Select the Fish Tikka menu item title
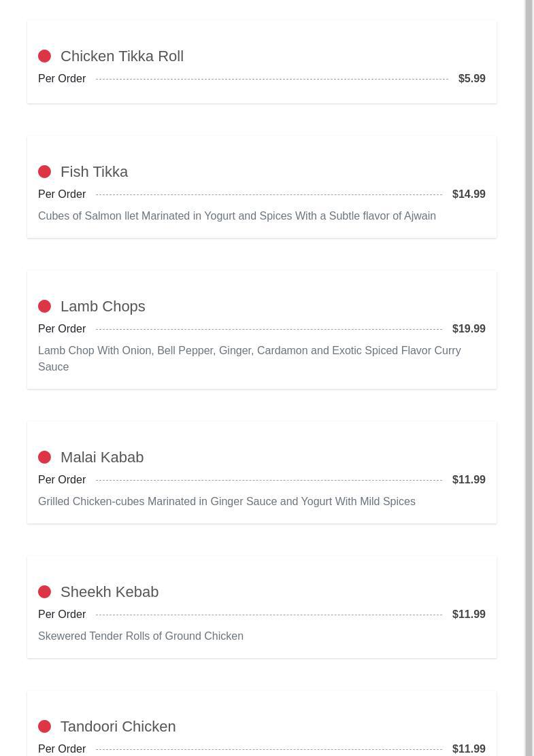 94,172
